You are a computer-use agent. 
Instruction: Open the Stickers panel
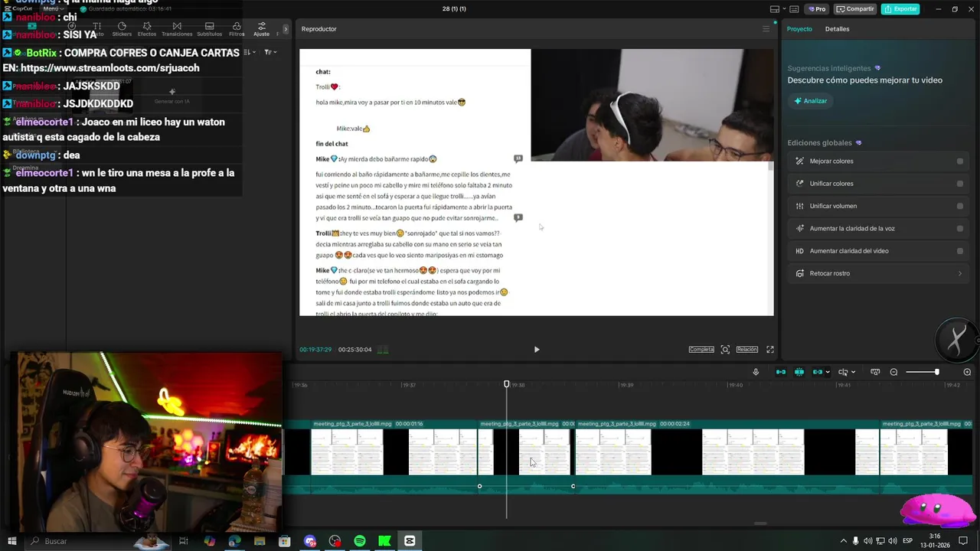coord(122,30)
